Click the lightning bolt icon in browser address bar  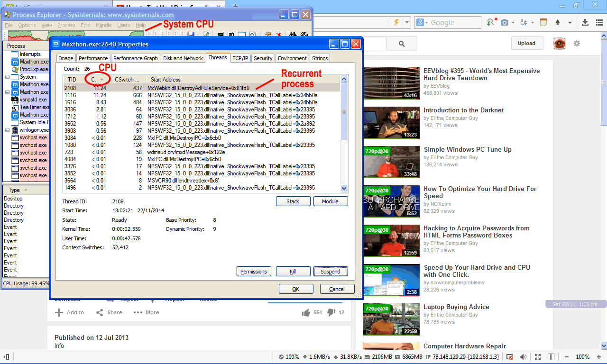(x=396, y=22)
